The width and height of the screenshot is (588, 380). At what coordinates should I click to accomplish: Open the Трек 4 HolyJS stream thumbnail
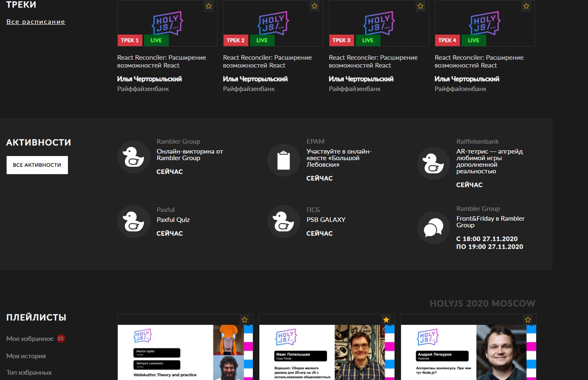(485, 23)
